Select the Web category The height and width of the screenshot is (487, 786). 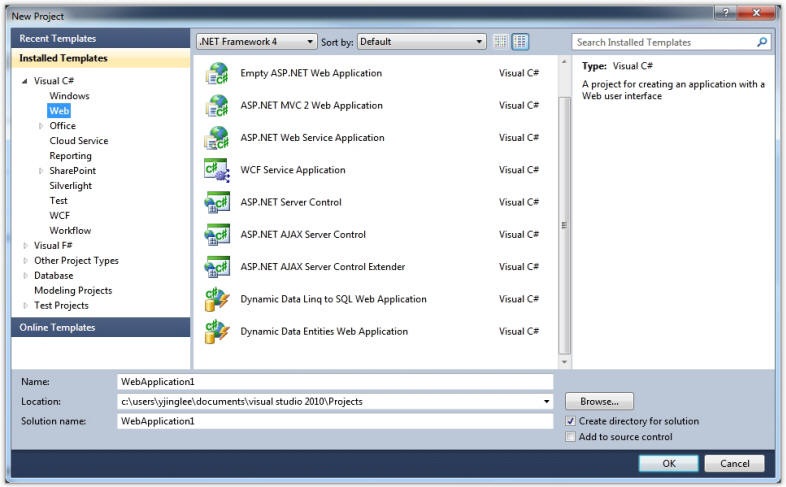point(59,111)
